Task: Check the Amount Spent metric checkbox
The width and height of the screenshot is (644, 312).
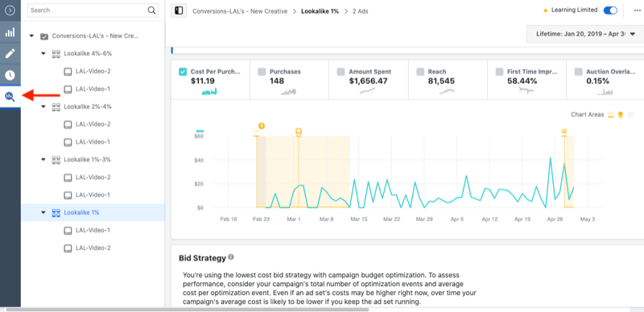Action: (x=341, y=72)
